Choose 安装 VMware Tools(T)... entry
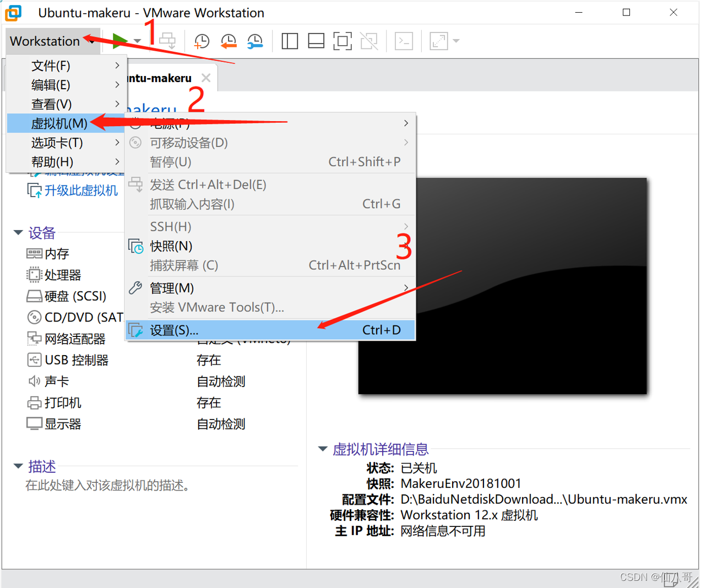 [270, 307]
